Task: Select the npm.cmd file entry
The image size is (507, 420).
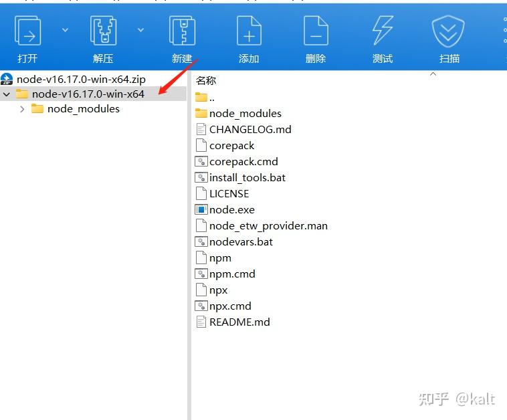Action: pos(232,274)
